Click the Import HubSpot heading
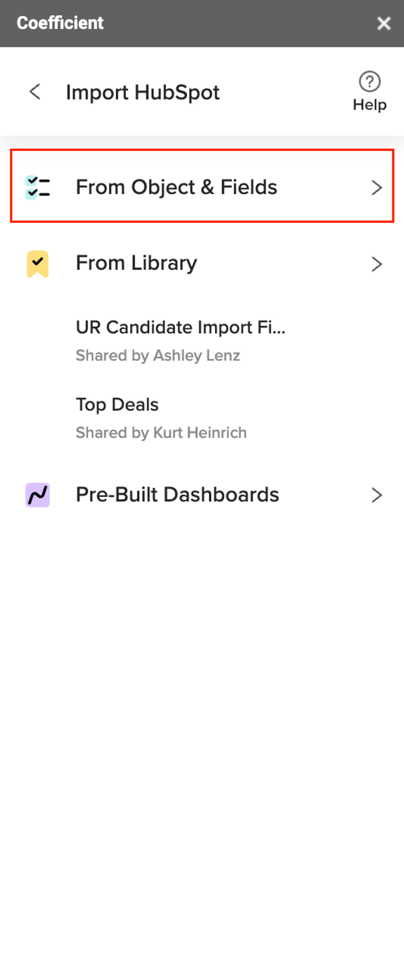This screenshot has width=404, height=980. 142,93
